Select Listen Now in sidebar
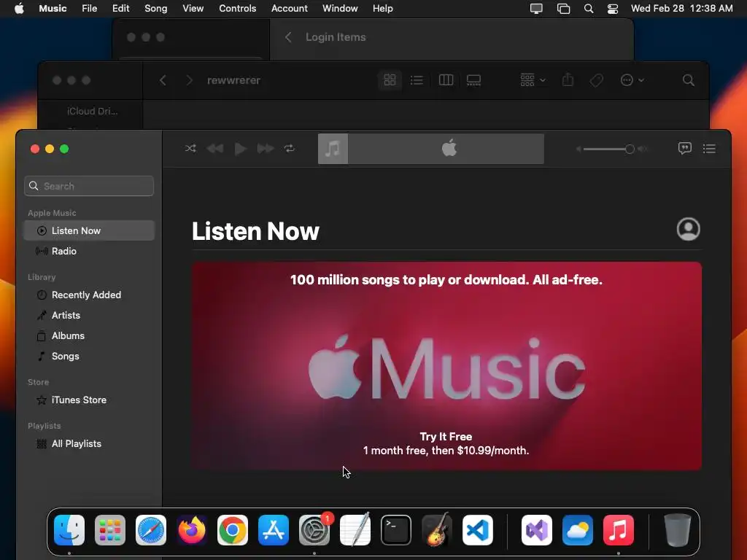 point(89,230)
